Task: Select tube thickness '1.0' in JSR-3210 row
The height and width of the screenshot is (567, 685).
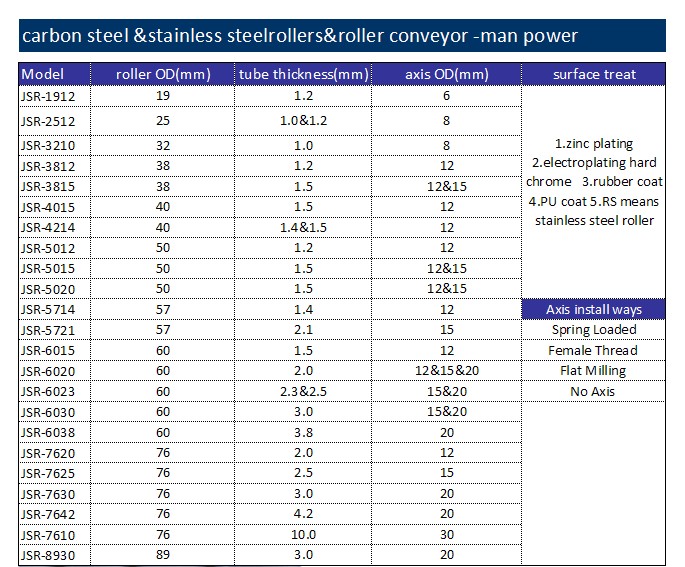Action: click(304, 145)
